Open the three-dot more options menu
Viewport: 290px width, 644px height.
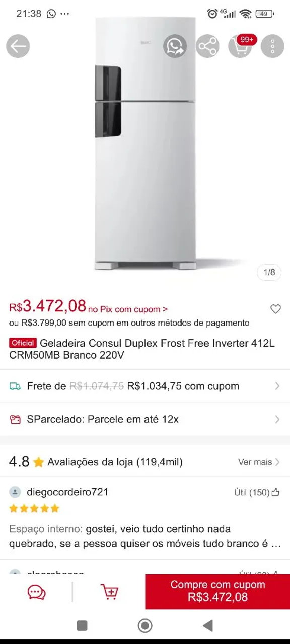[x=272, y=47]
